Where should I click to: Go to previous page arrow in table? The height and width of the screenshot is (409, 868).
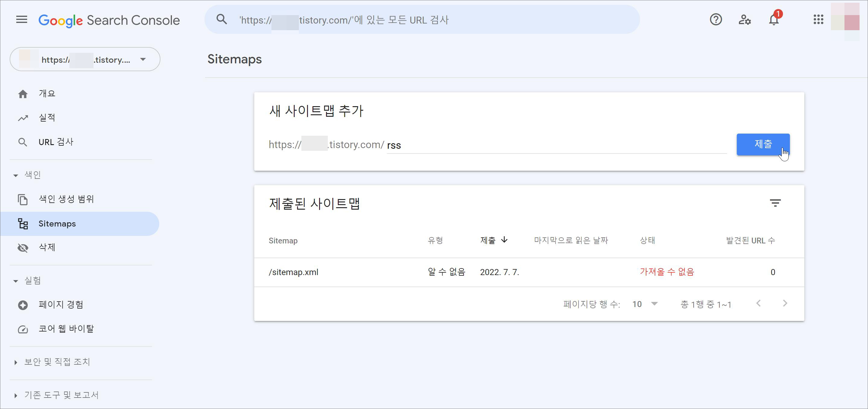click(759, 303)
